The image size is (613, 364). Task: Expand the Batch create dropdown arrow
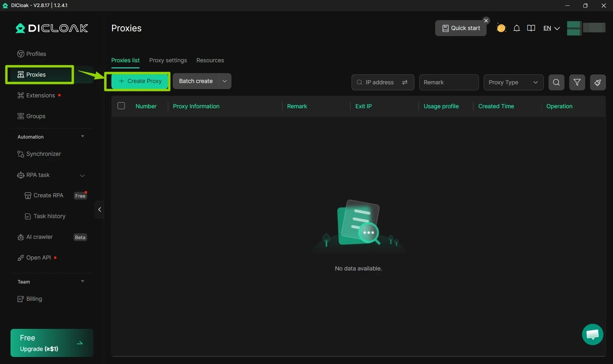(225, 81)
